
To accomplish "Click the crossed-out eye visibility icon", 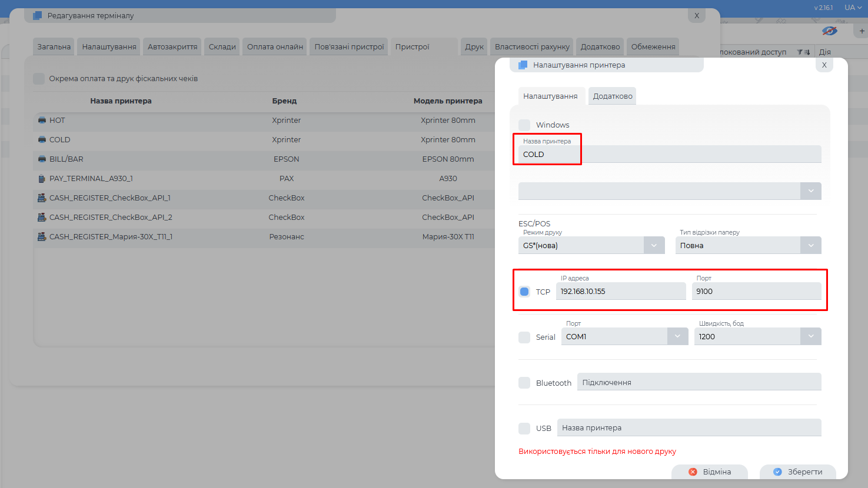I will tap(829, 31).
